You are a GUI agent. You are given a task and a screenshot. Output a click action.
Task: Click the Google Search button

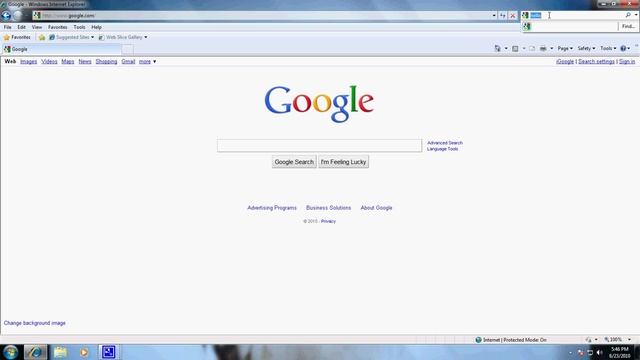(x=294, y=162)
